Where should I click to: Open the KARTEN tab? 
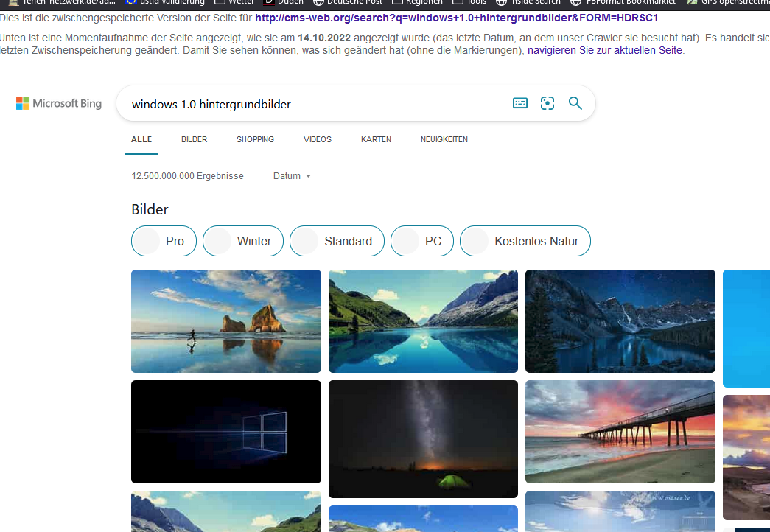377,139
